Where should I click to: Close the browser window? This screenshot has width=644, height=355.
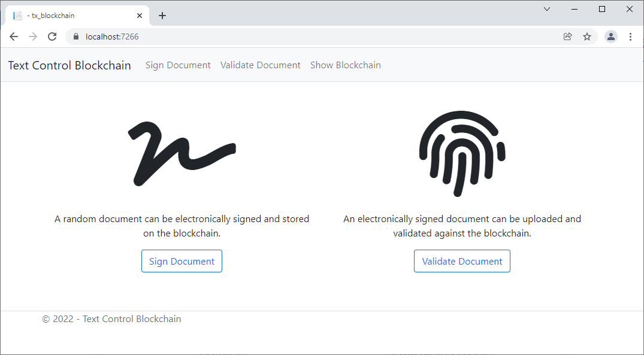pos(629,9)
